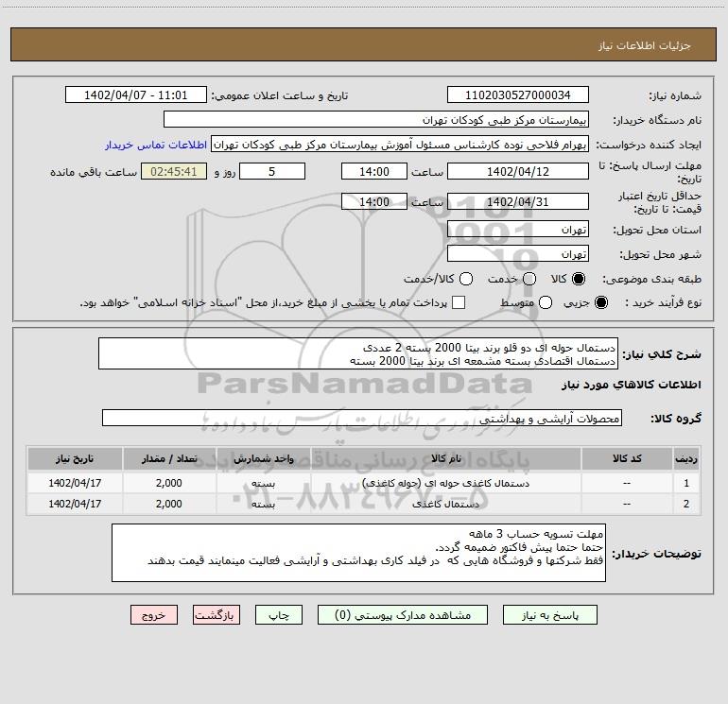Click the نام کالا column header
This screenshot has width=728, height=704.
[445, 458]
